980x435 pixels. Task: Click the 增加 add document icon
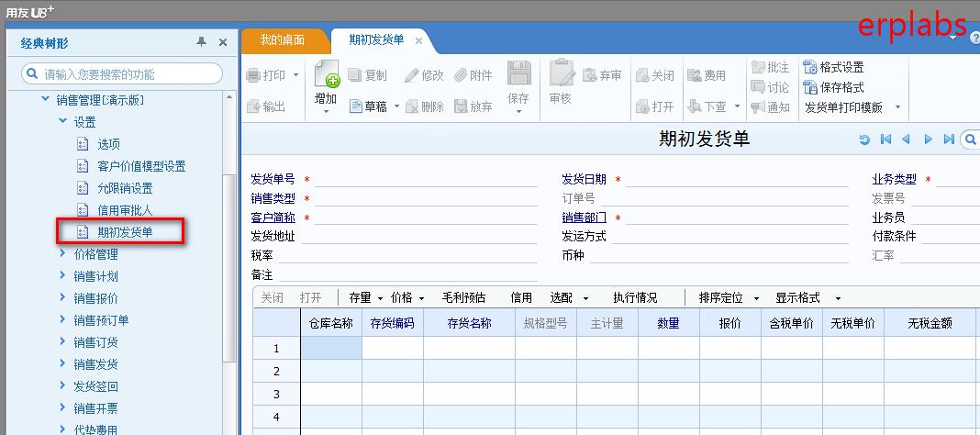point(327,73)
